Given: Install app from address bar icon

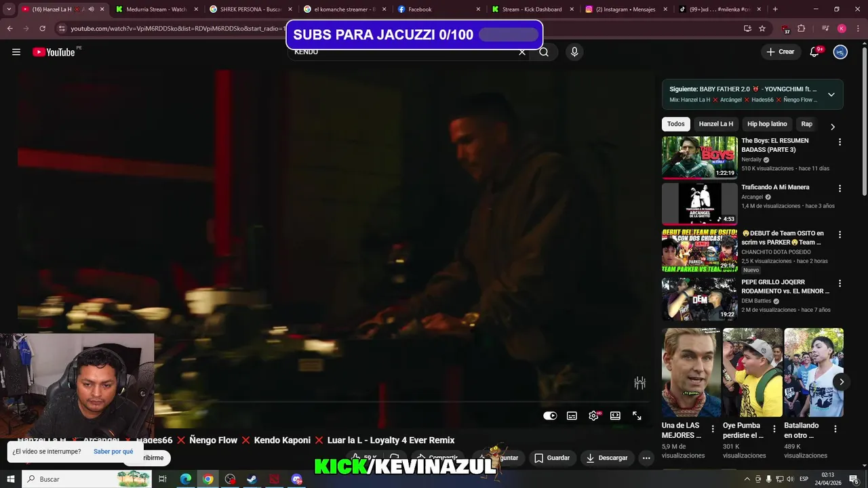Looking at the screenshot, I should point(747,28).
